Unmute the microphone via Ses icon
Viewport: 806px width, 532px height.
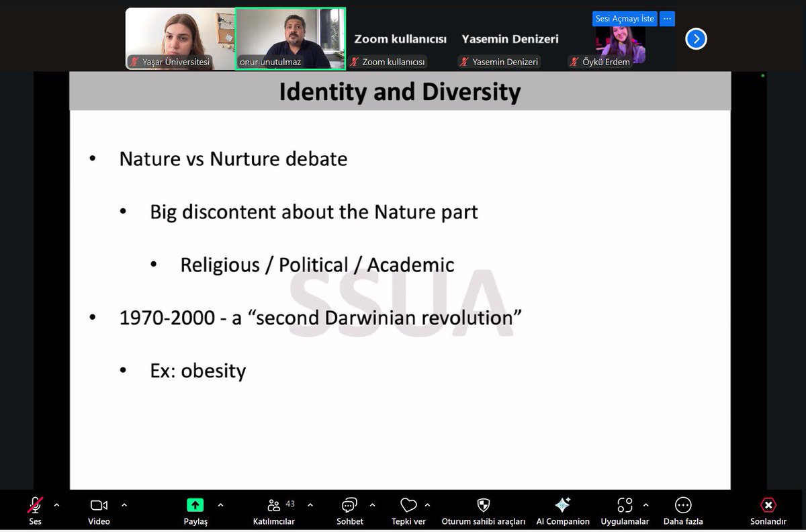pos(34,506)
